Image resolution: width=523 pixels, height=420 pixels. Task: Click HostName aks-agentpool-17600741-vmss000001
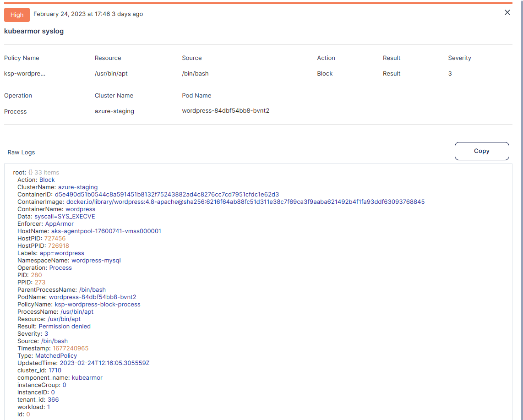coord(106,231)
